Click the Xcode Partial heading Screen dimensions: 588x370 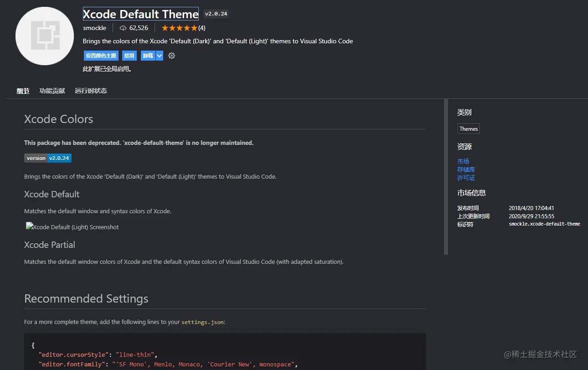[50, 245]
